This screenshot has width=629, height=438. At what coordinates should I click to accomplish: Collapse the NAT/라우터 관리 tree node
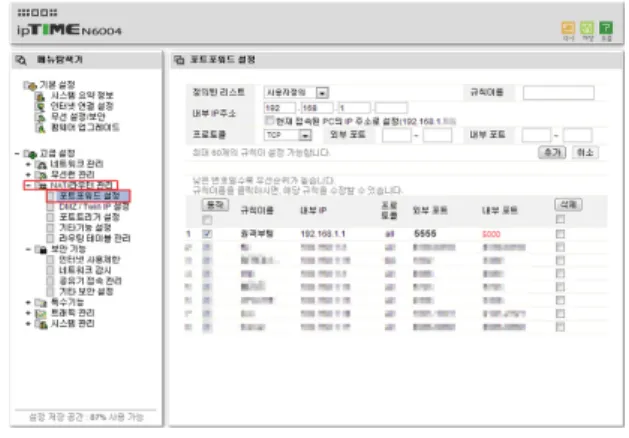(28, 185)
